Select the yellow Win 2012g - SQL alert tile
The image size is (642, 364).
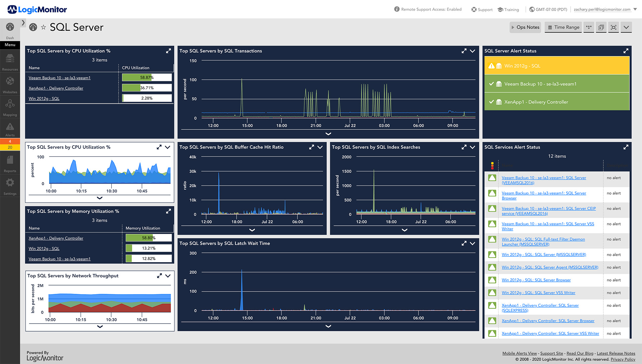[557, 66]
